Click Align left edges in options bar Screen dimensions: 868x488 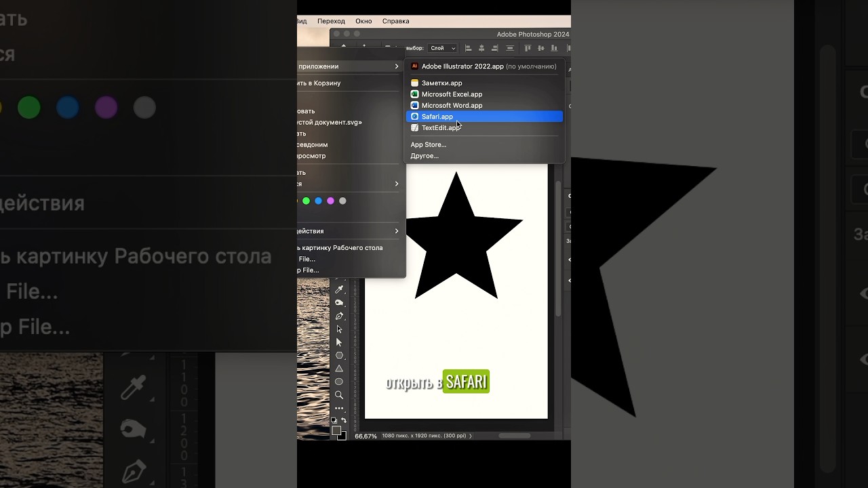coord(469,48)
